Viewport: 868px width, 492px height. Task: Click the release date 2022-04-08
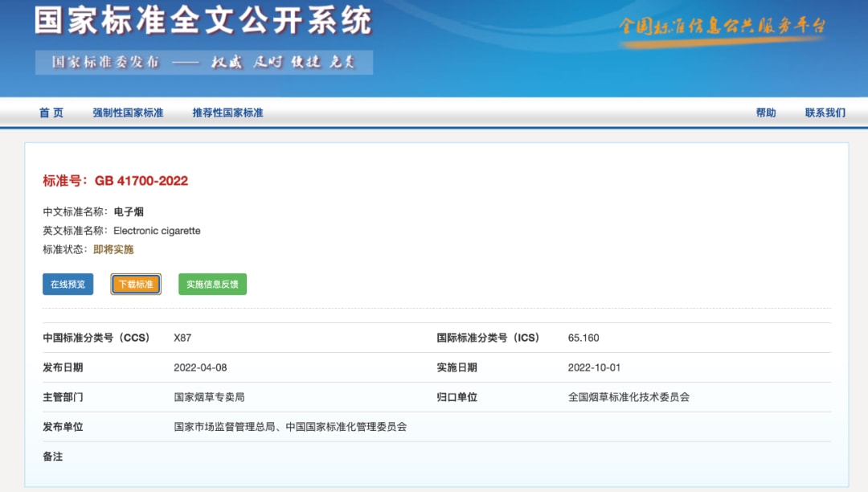200,367
